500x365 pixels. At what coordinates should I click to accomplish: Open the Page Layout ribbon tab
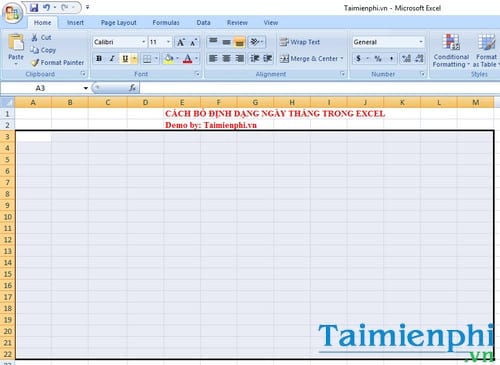118,23
